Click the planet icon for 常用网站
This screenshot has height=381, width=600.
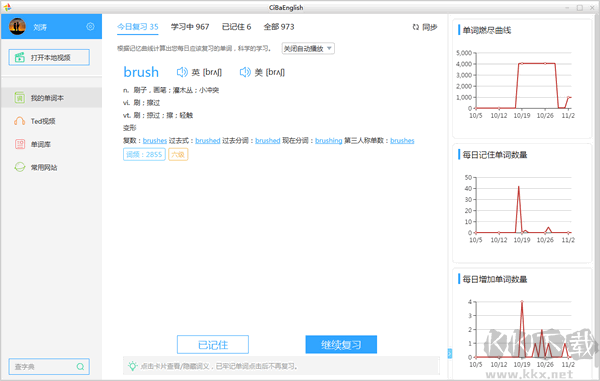pyautogui.click(x=20, y=167)
